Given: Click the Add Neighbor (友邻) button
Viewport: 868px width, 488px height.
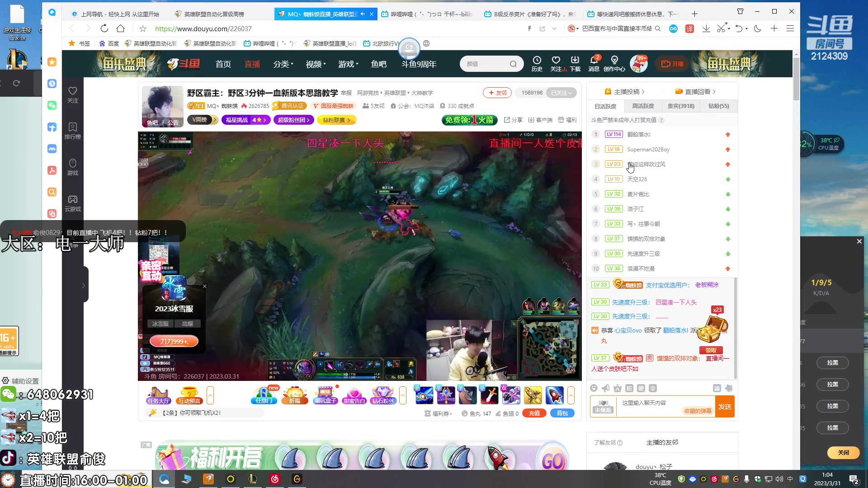Looking at the screenshot, I should pyautogui.click(x=497, y=93).
